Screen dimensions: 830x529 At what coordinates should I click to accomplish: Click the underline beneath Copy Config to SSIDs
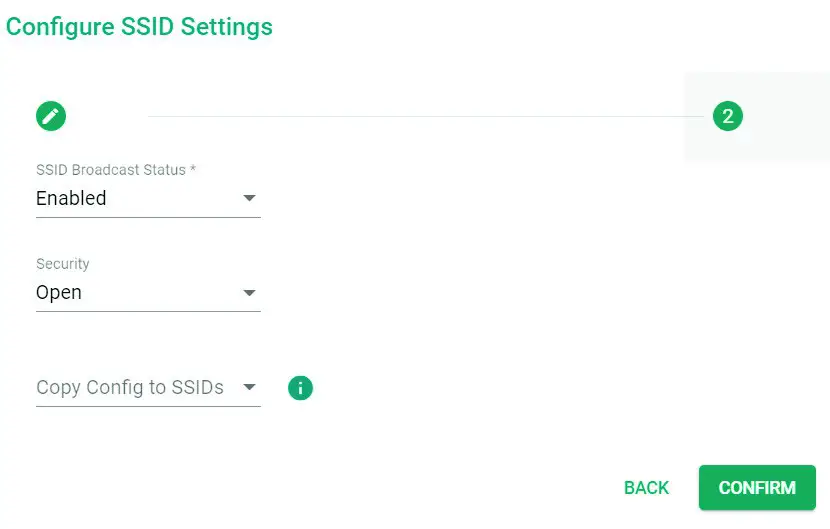pos(148,406)
